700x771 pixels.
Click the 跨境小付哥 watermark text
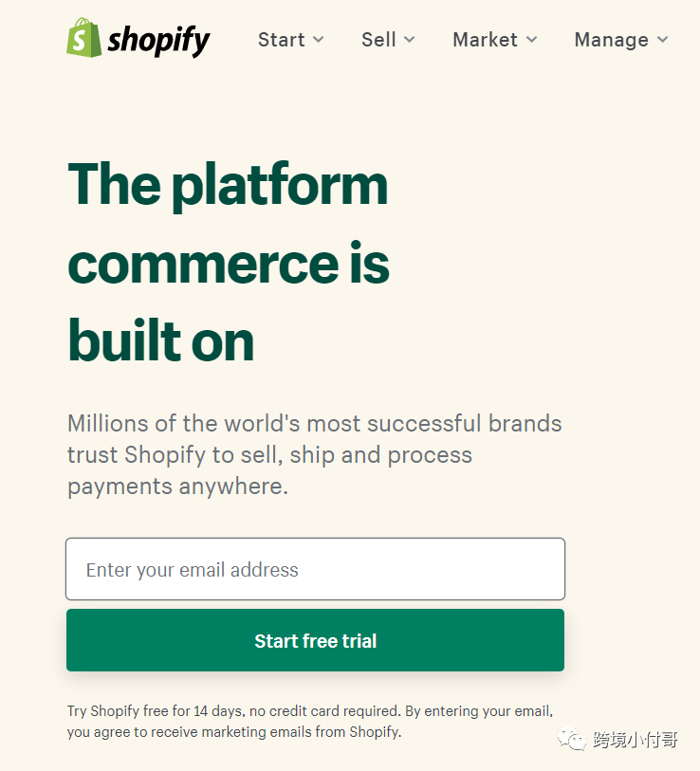coord(636,740)
